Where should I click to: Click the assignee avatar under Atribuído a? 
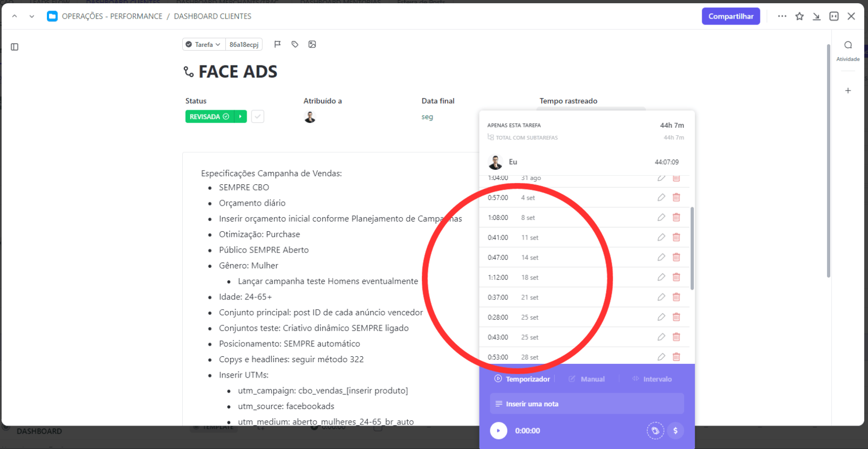(310, 117)
